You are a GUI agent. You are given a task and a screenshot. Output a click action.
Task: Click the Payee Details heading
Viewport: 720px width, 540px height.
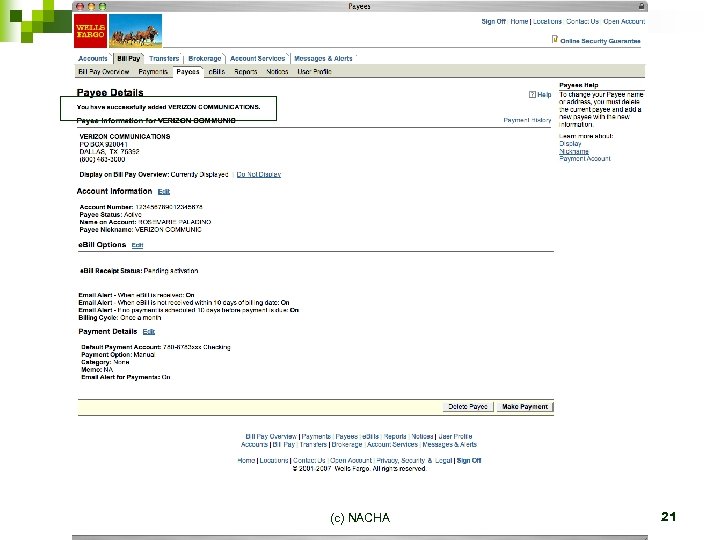pyautogui.click(x=110, y=92)
